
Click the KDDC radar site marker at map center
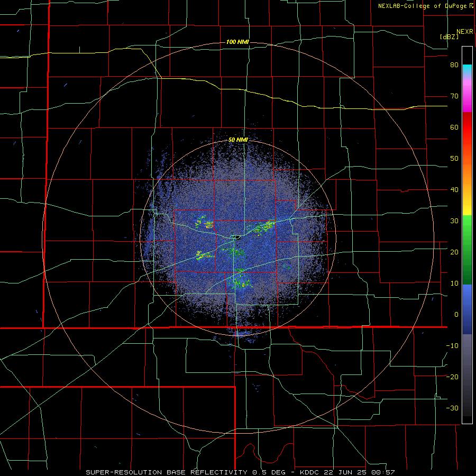point(237,237)
